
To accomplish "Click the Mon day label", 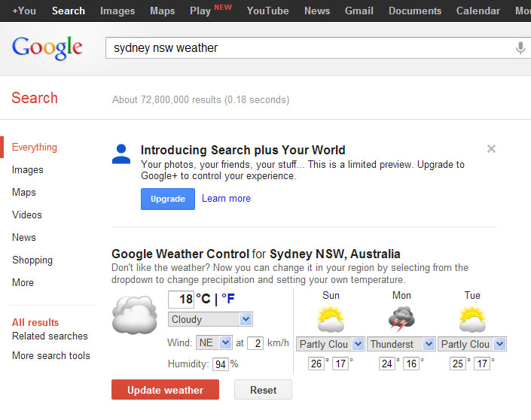I will tap(401, 296).
